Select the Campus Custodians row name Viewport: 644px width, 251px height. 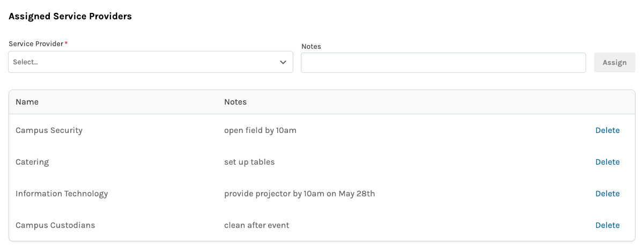click(x=55, y=225)
